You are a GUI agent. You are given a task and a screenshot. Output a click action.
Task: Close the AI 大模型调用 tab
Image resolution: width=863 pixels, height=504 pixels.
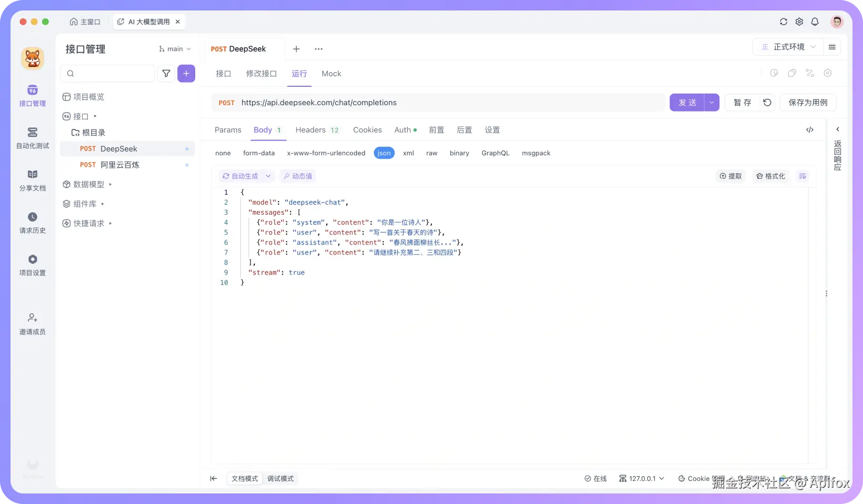tap(178, 22)
